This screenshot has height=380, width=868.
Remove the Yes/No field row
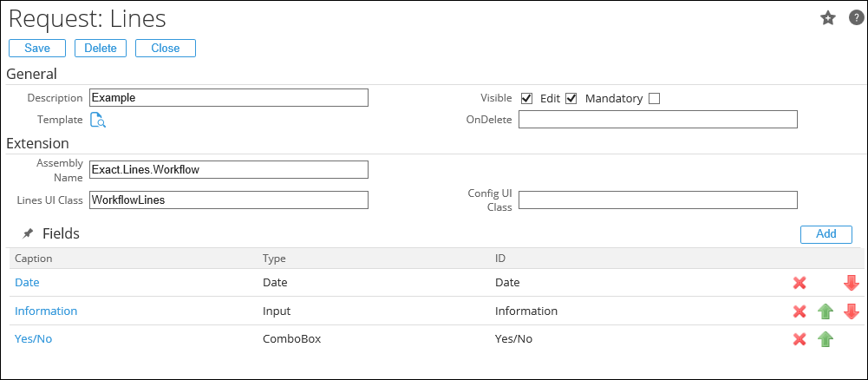[x=799, y=339]
